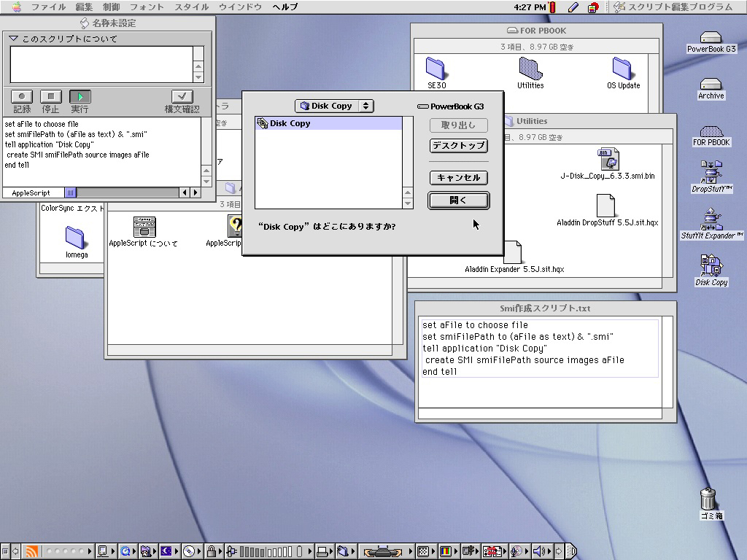Click the Stop button in Script Editor
This screenshot has width=747, height=560.
51,97
